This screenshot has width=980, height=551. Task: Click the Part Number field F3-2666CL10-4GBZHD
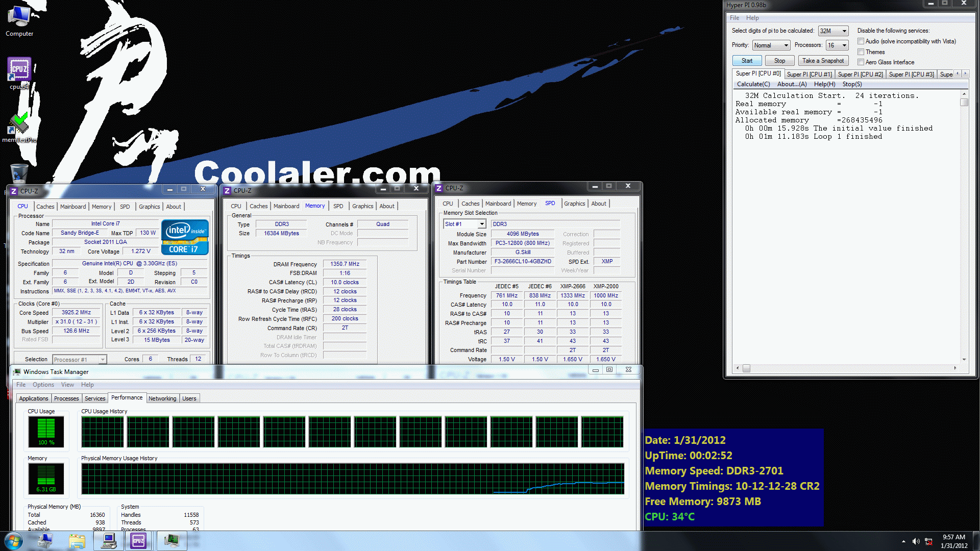point(523,261)
